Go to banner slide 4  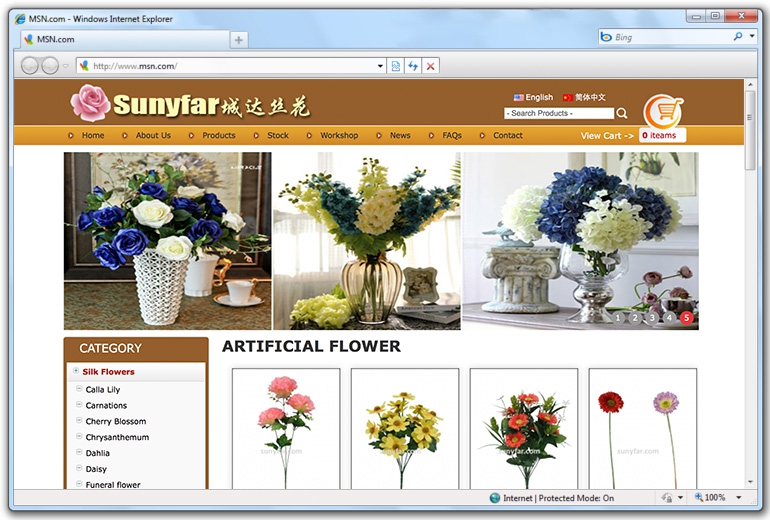pyautogui.click(x=669, y=318)
